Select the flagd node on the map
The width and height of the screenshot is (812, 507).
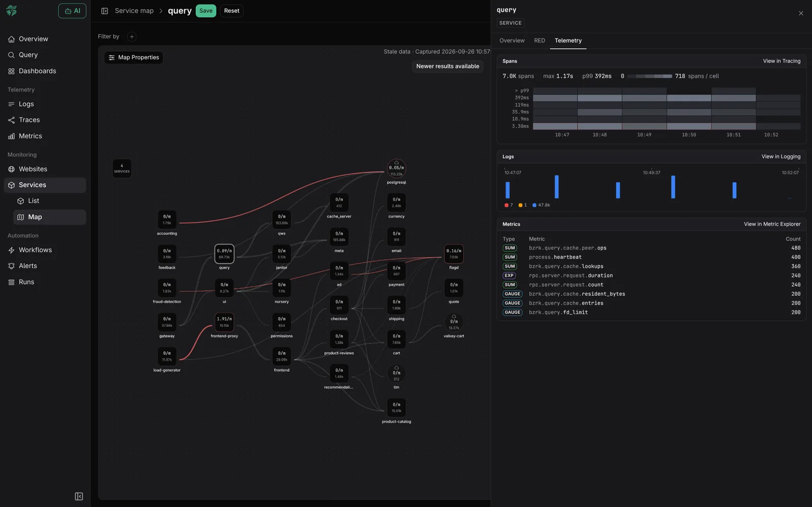pos(454,254)
